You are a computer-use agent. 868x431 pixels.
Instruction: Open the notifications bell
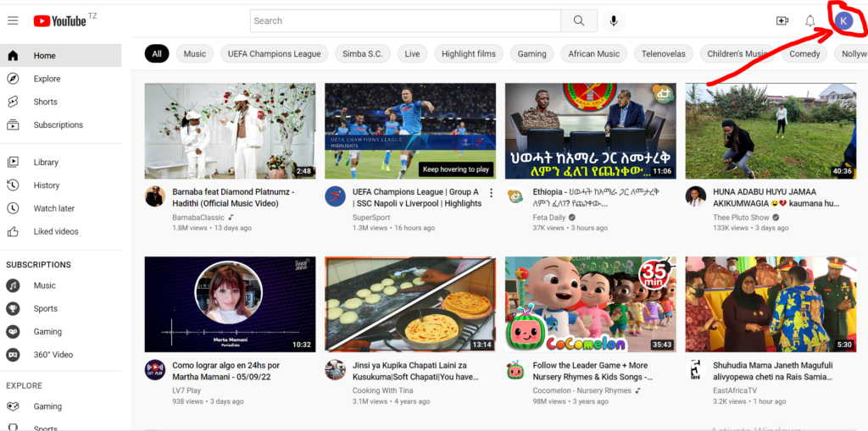point(810,21)
